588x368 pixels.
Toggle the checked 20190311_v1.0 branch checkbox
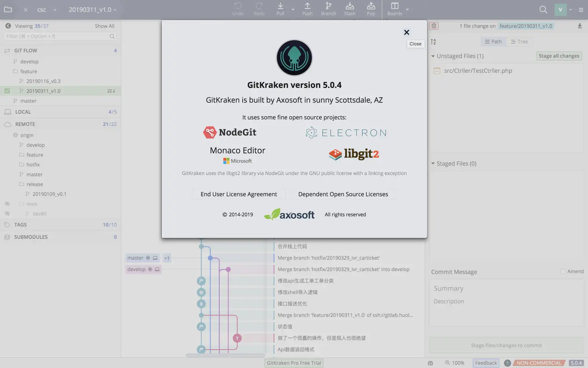click(x=7, y=91)
